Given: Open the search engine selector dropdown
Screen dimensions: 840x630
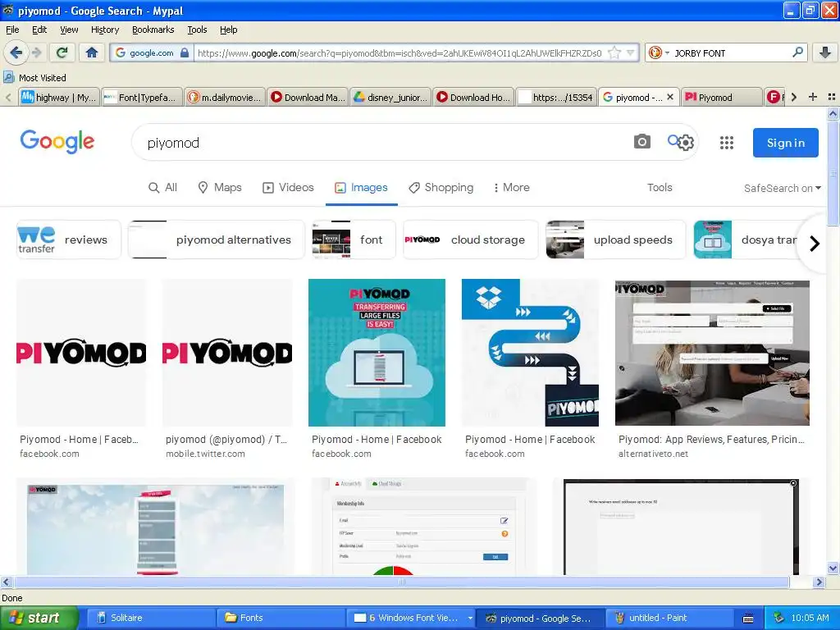Looking at the screenshot, I should 659,52.
